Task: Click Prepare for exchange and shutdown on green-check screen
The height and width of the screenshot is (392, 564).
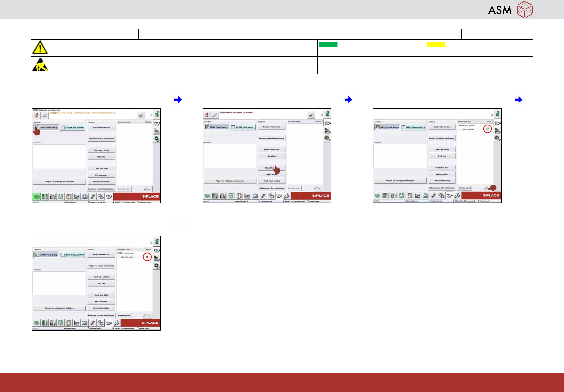Action: 400,181
